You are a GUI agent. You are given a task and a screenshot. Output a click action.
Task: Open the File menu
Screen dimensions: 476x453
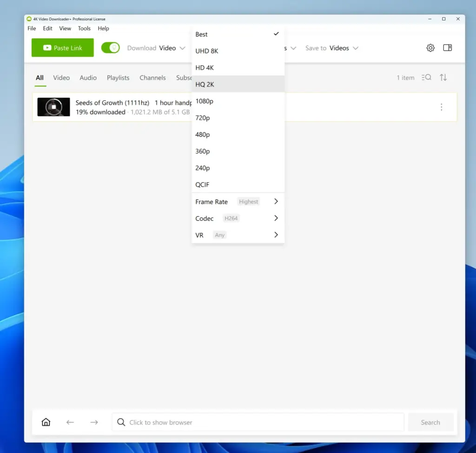pyautogui.click(x=32, y=28)
